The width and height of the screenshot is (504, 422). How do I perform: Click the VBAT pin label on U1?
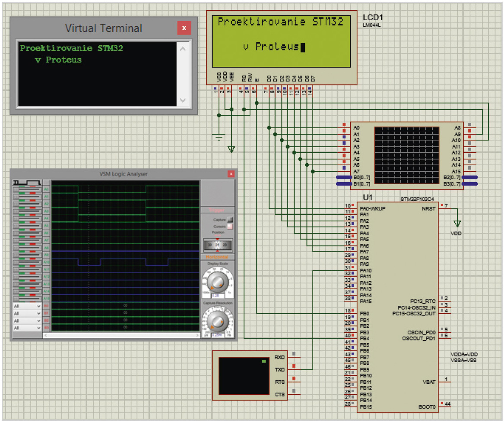pyautogui.click(x=429, y=382)
